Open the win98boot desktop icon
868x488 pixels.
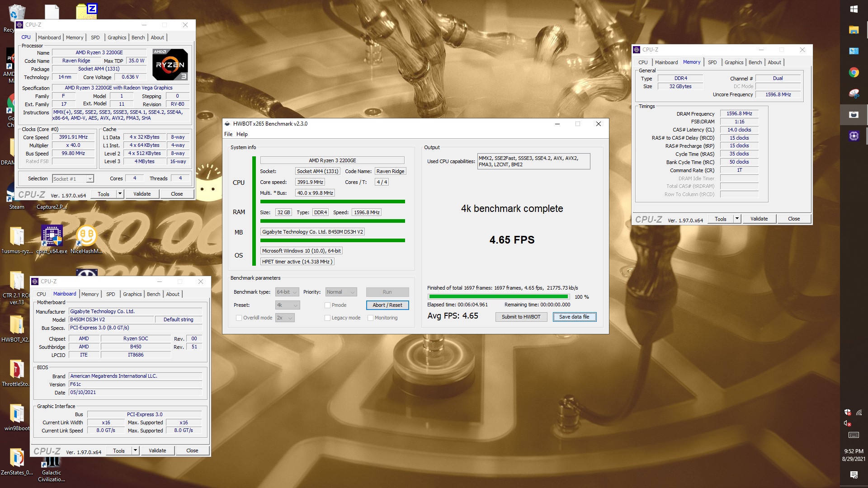pos(17,417)
